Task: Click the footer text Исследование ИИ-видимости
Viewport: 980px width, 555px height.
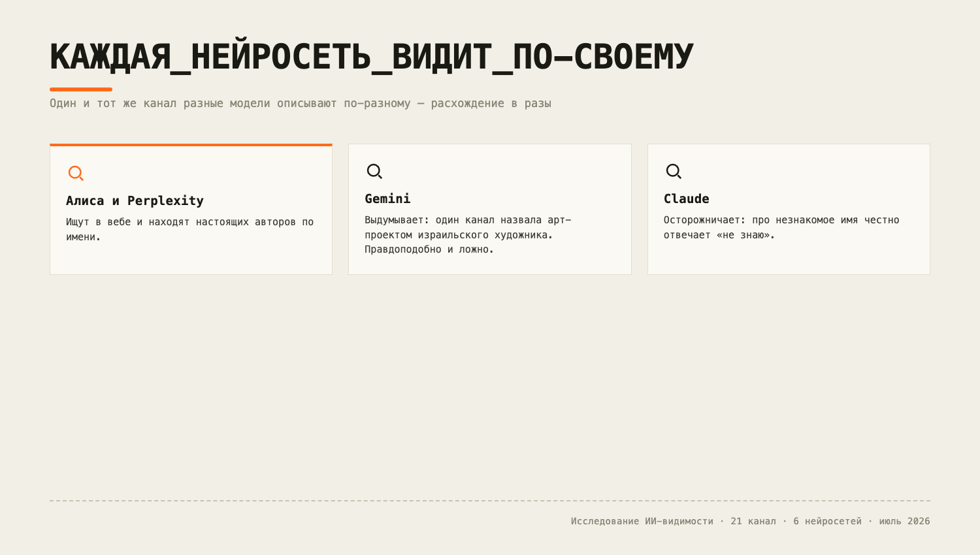Action: click(x=642, y=521)
